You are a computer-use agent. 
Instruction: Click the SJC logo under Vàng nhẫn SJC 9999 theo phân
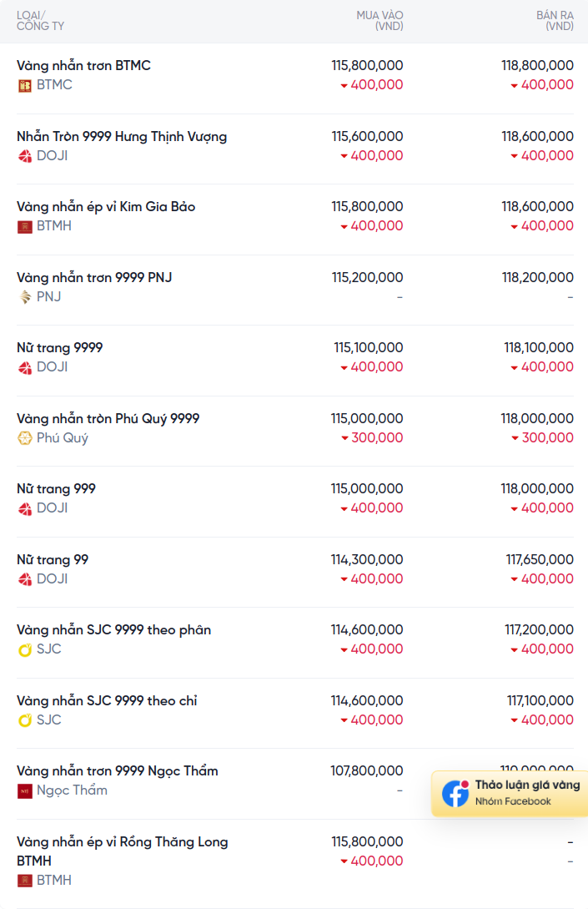click(24, 650)
